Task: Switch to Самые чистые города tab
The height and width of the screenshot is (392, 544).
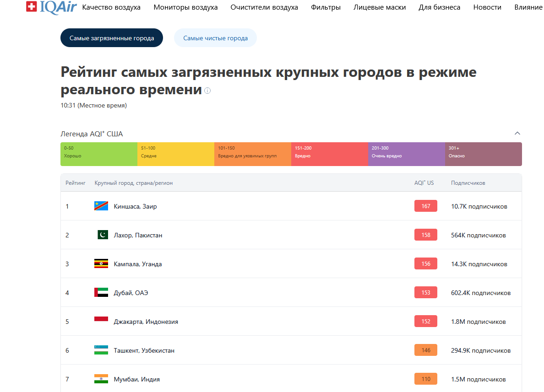Action: (x=215, y=38)
